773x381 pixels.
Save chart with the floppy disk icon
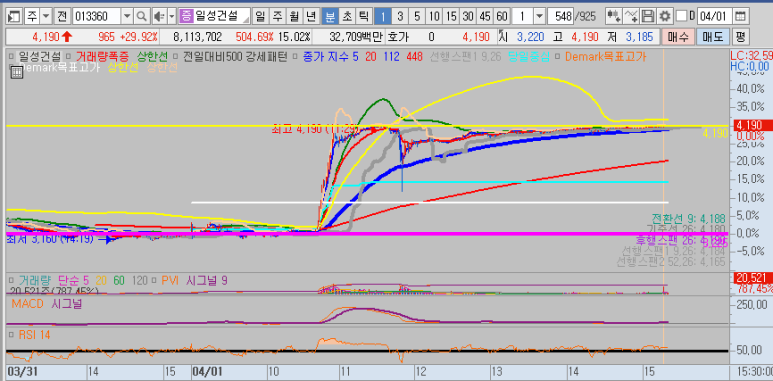[x=649, y=17]
